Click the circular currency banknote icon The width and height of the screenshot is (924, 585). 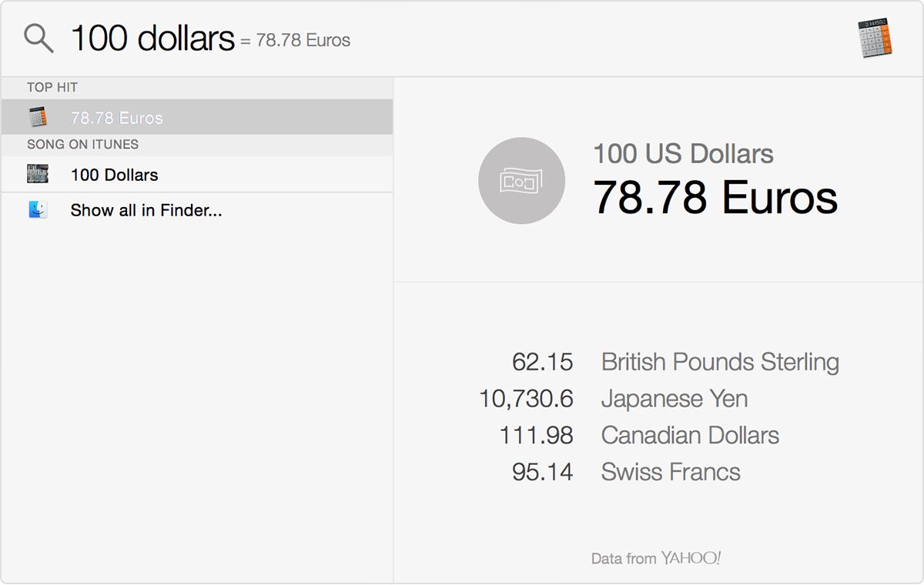[521, 181]
